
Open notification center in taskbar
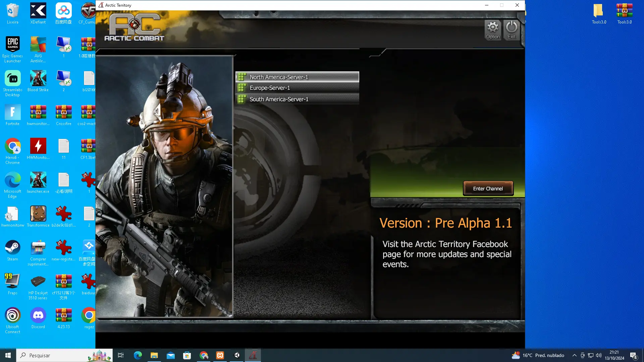coord(634,356)
